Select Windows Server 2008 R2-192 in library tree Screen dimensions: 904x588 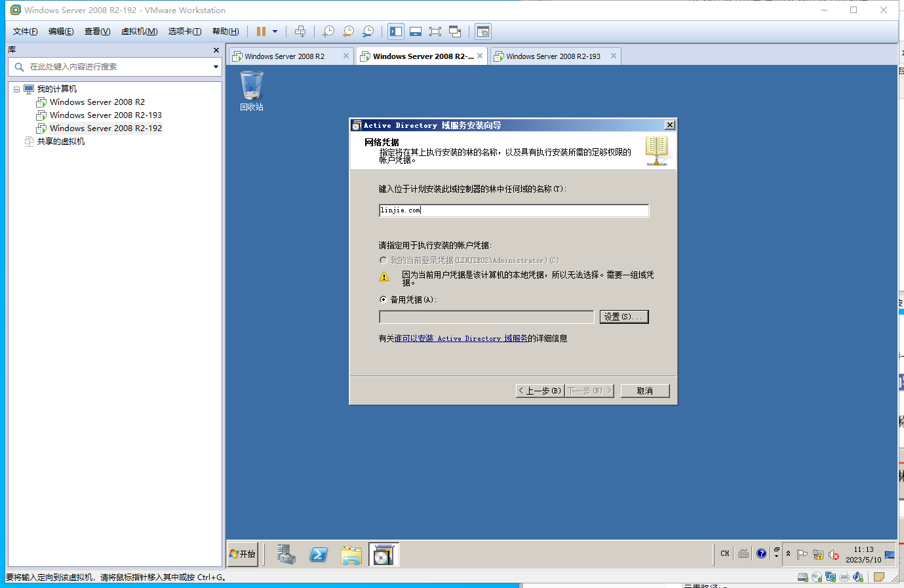(x=106, y=128)
